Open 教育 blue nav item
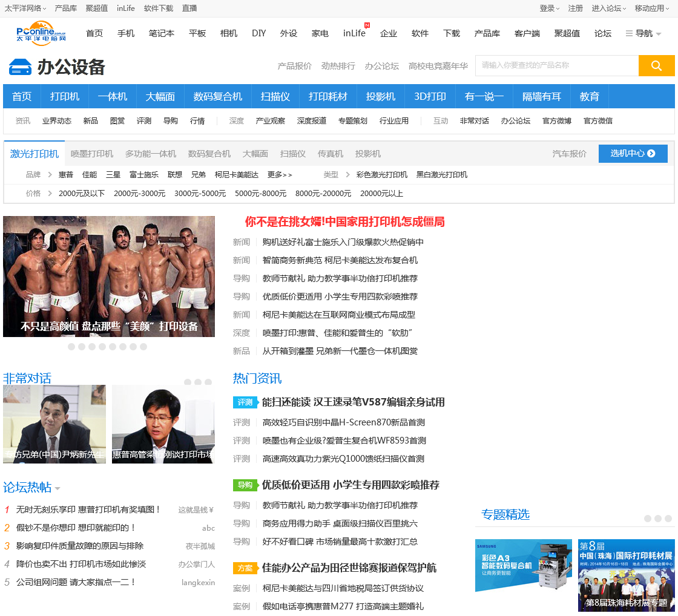678x616 pixels. [590, 96]
